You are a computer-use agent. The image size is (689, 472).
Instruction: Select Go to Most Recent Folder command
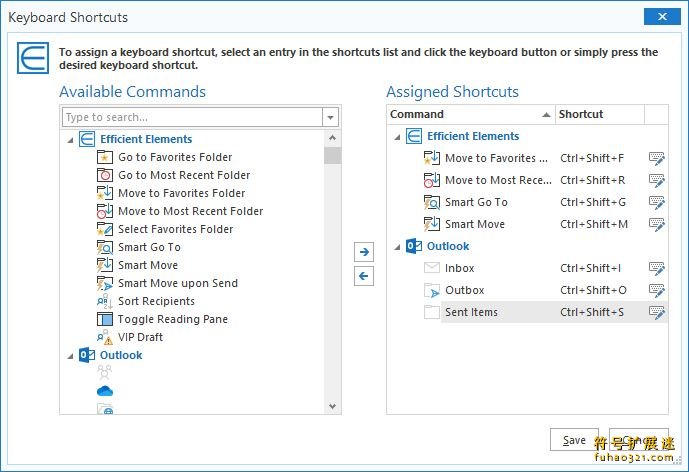coord(184,175)
